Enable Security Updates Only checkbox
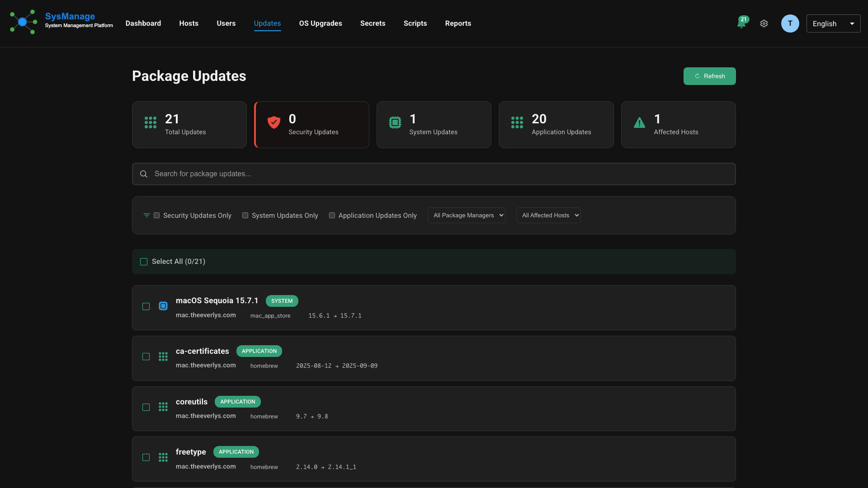Viewport: 868px width, 488px height. 156,215
